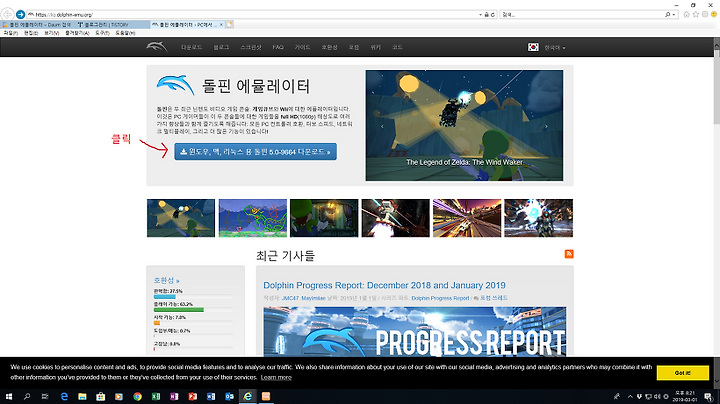Click the page vertical scrollbar thumb

[x=716, y=86]
